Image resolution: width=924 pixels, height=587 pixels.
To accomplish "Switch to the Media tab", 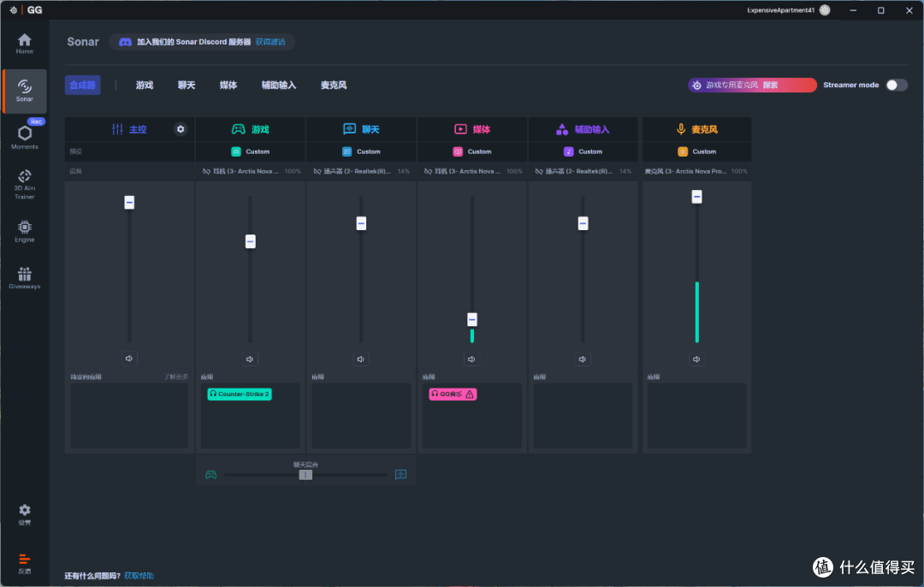I will coord(228,85).
